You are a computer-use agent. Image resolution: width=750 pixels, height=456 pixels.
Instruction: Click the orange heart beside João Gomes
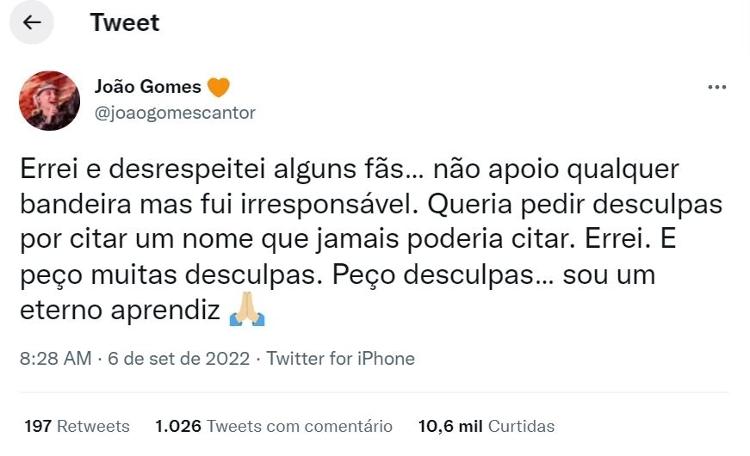coord(218,87)
